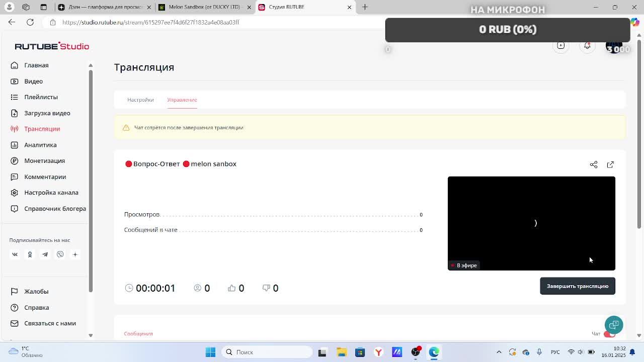Open the Odnoklassniki social icon
644x362 pixels.
pos(30,254)
